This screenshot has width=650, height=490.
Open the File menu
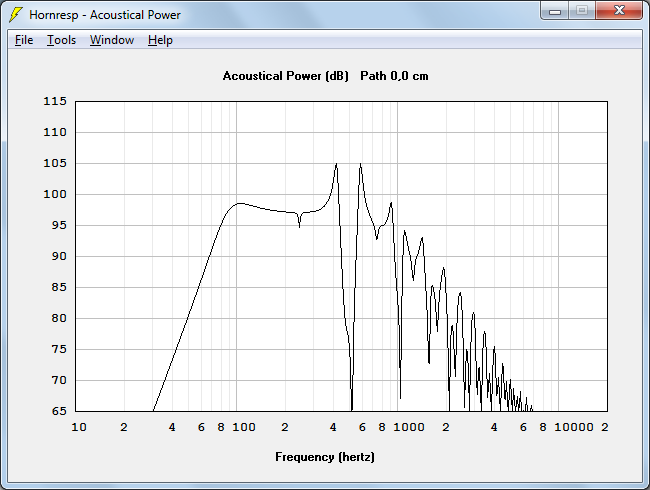coord(24,40)
